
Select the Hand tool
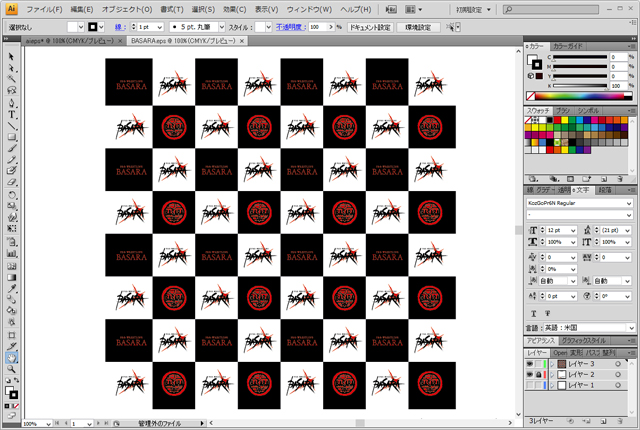11,358
